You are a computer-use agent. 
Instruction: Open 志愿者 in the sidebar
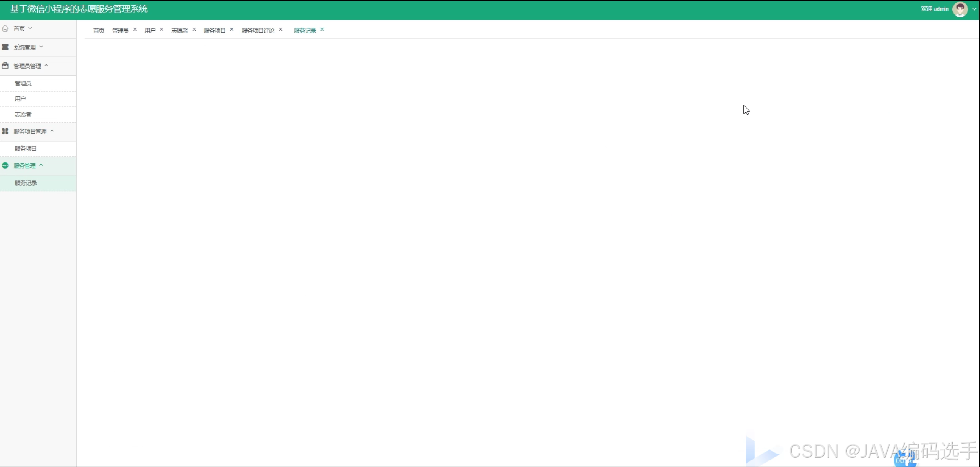pyautogui.click(x=23, y=115)
